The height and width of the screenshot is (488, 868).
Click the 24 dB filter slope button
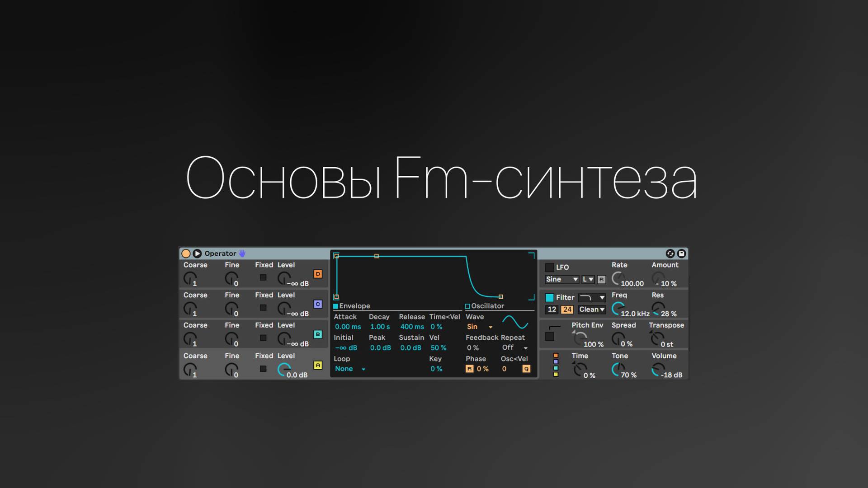[x=567, y=310]
